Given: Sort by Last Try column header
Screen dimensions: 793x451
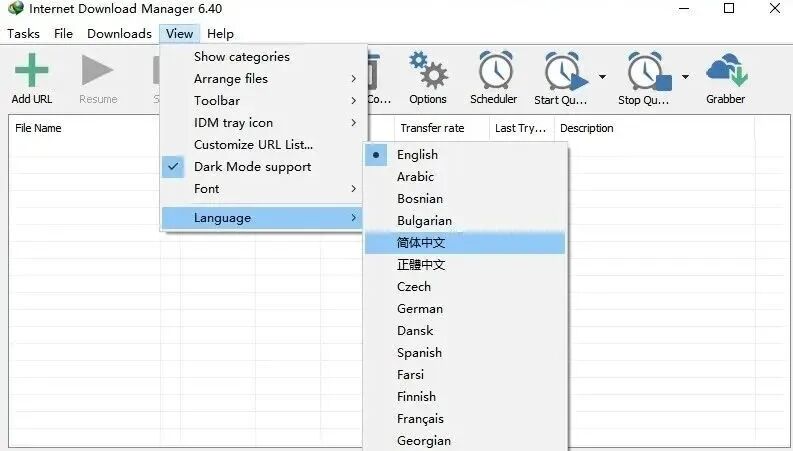Looking at the screenshot, I should [x=521, y=128].
